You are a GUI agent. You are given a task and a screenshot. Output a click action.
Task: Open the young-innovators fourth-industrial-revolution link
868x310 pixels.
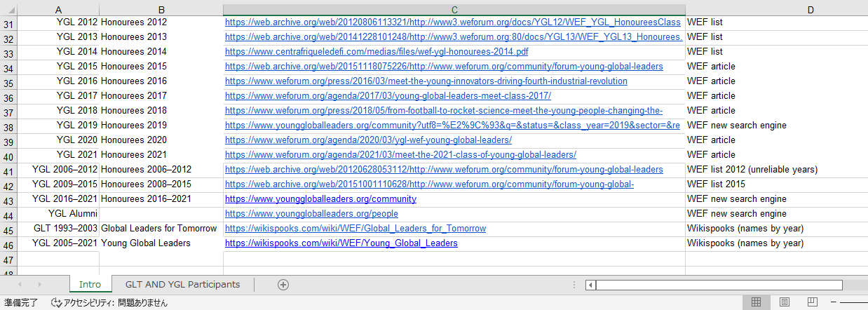click(426, 81)
